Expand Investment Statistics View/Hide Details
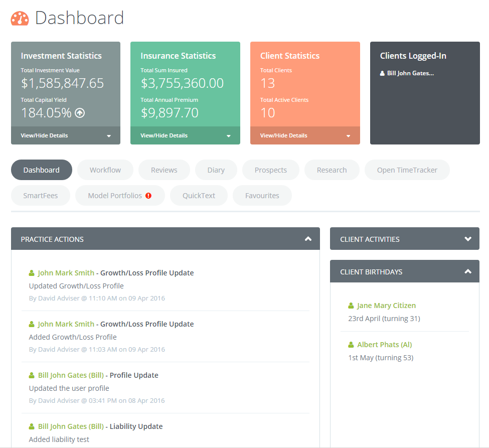 [x=66, y=135]
